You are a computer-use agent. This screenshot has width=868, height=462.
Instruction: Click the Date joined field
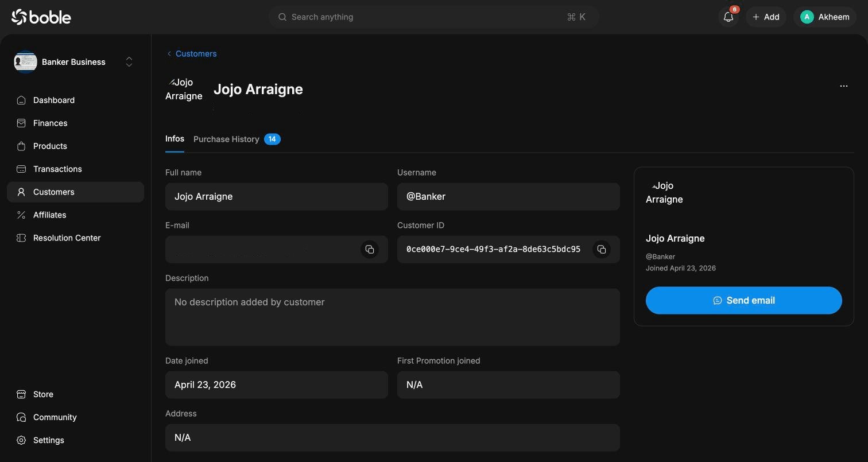277,385
